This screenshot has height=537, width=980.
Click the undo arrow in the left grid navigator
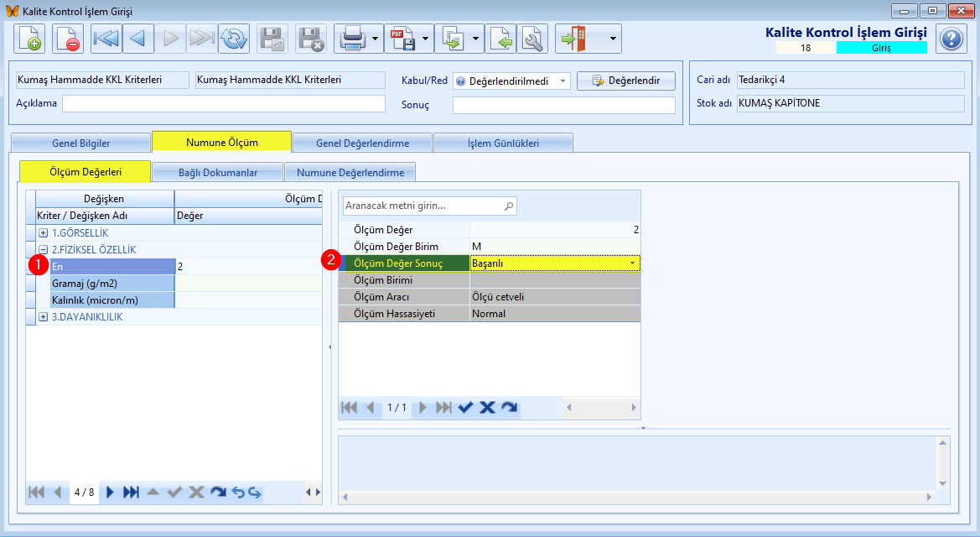point(238,492)
